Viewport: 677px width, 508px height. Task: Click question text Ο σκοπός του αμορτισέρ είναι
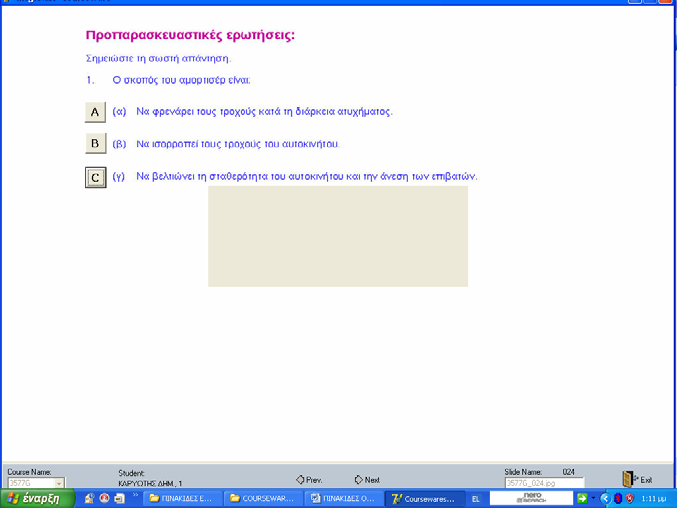click(x=181, y=80)
